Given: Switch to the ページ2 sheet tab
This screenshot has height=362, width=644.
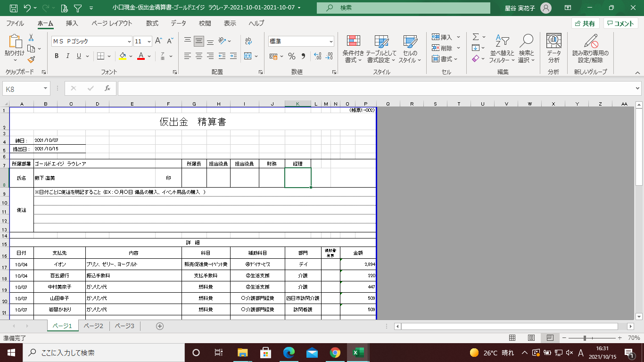Looking at the screenshot, I should pyautogui.click(x=93, y=326).
